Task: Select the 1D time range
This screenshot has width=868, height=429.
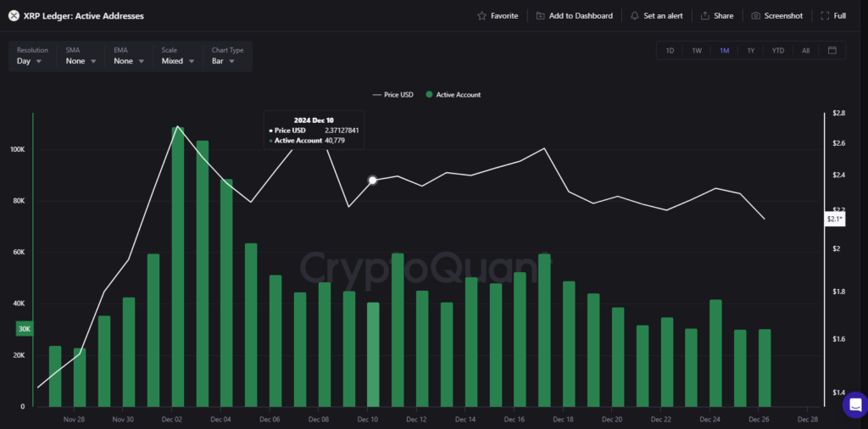Action: (x=670, y=50)
